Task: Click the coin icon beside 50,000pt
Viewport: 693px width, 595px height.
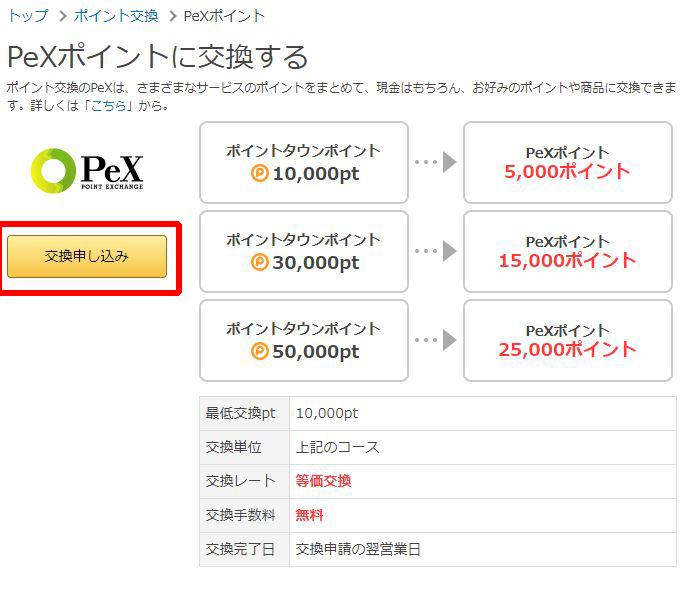Action: 259,352
